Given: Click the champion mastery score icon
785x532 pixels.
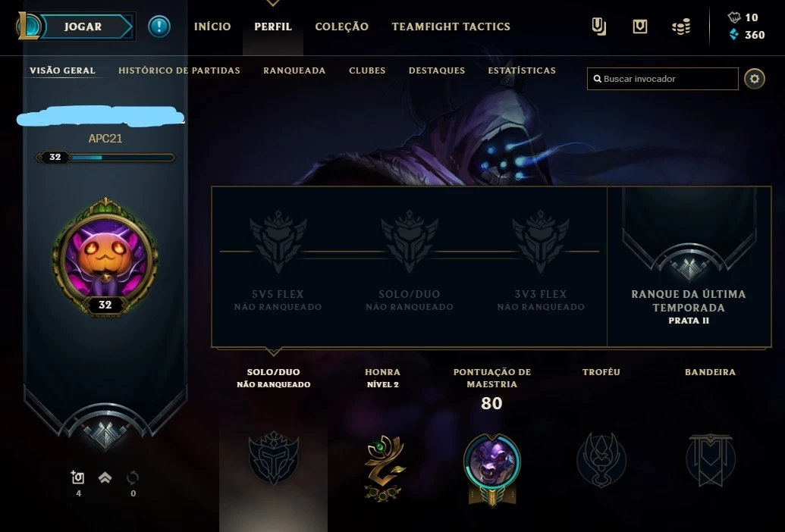Looking at the screenshot, I should [x=491, y=468].
